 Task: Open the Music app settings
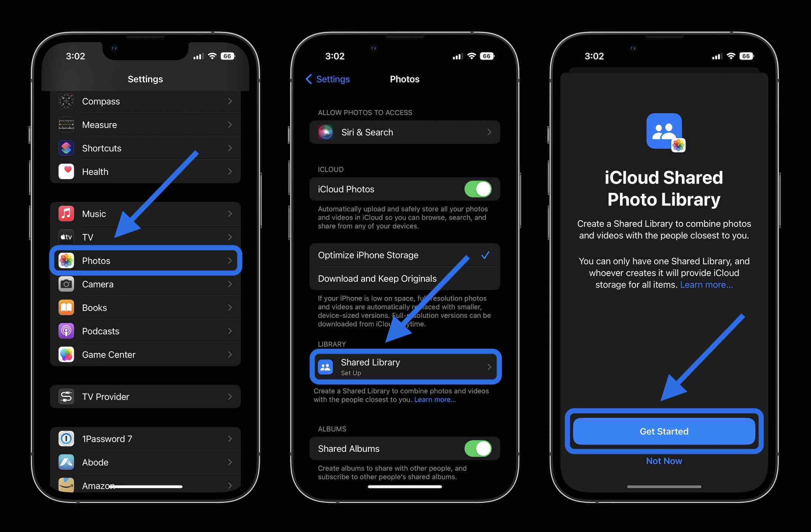point(145,213)
